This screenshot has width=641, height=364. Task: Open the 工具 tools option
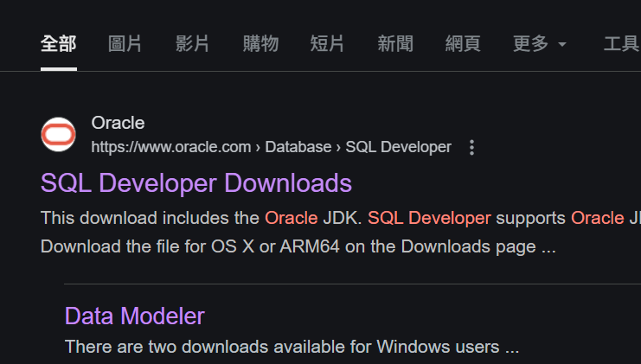[x=621, y=44]
